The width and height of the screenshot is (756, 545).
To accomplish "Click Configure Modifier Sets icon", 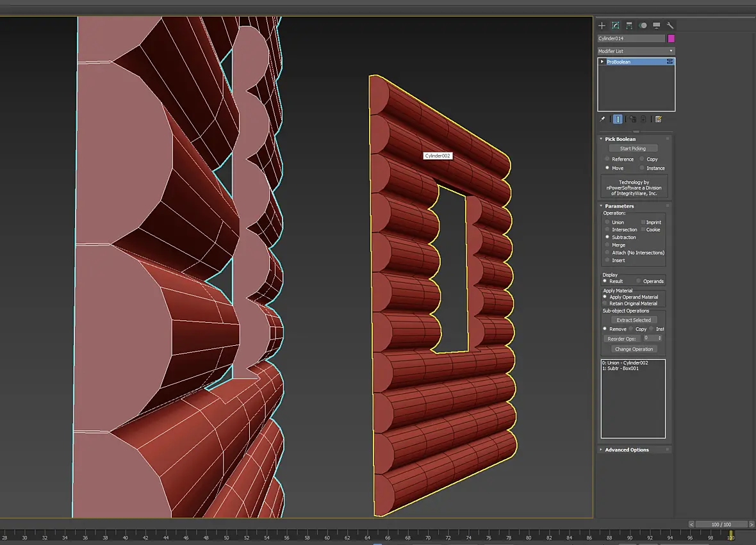I will pyautogui.click(x=659, y=119).
